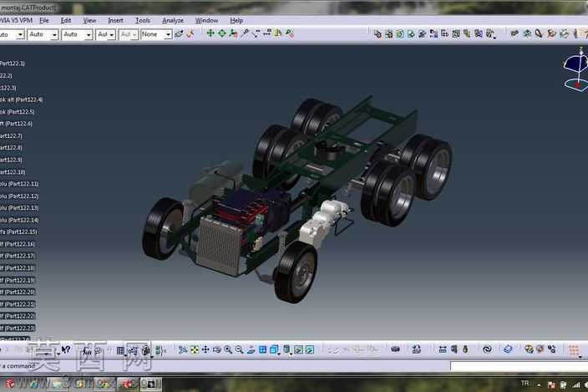This screenshot has height=392, width=588.
Task: Open the View menu
Action: pyautogui.click(x=89, y=20)
